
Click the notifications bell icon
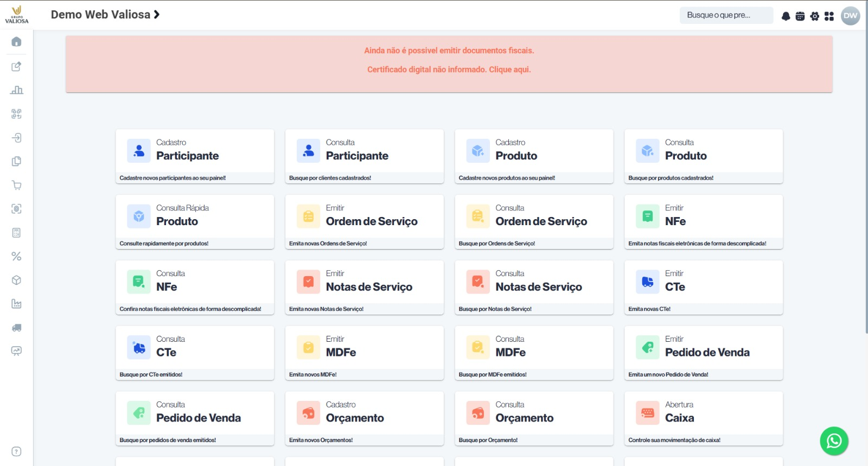click(x=786, y=16)
